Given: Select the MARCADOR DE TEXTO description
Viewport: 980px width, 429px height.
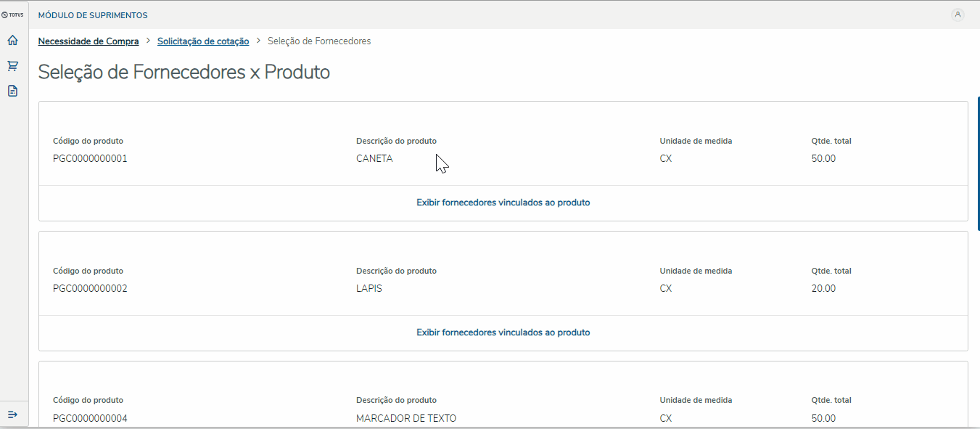Looking at the screenshot, I should pyautogui.click(x=406, y=418).
